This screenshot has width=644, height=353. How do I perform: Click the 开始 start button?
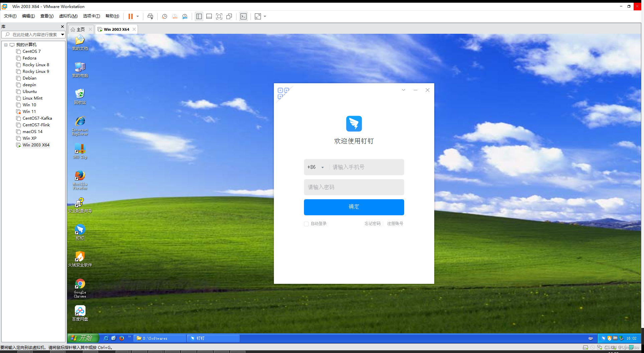click(83, 338)
